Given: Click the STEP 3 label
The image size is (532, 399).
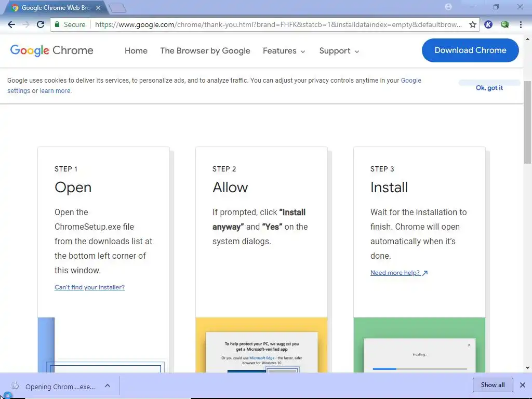Looking at the screenshot, I should coord(382,169).
